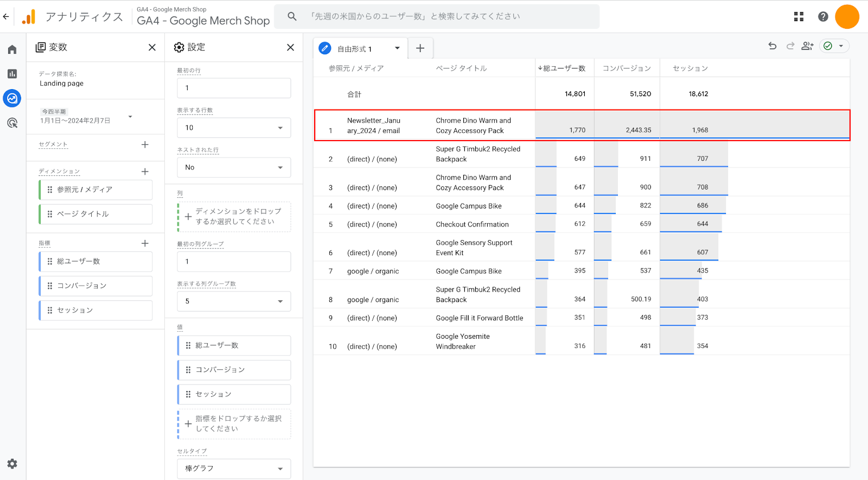Click drag handle of 参照元 / メディア dimension
868x480 pixels.
pos(50,190)
